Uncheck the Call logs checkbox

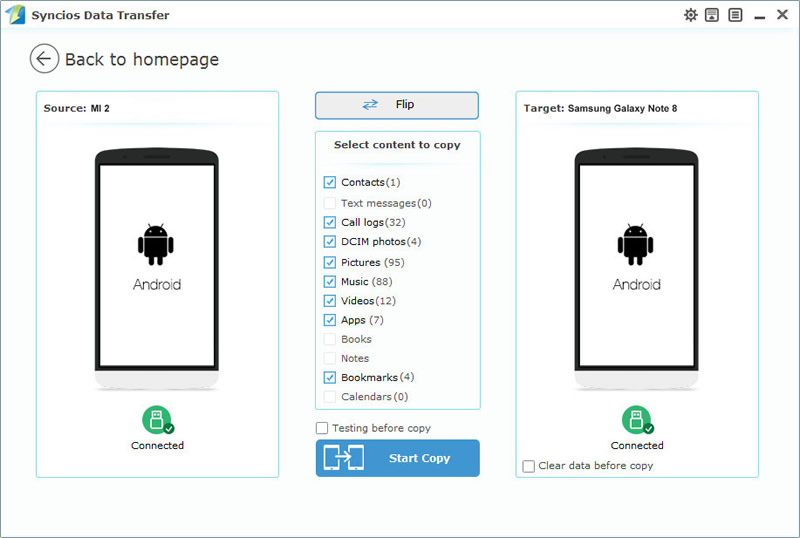point(330,222)
